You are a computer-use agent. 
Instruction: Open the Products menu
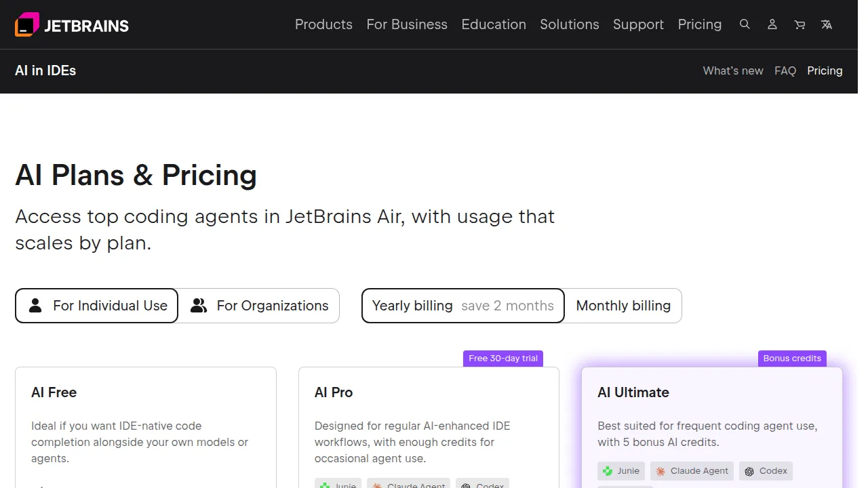[x=323, y=24]
